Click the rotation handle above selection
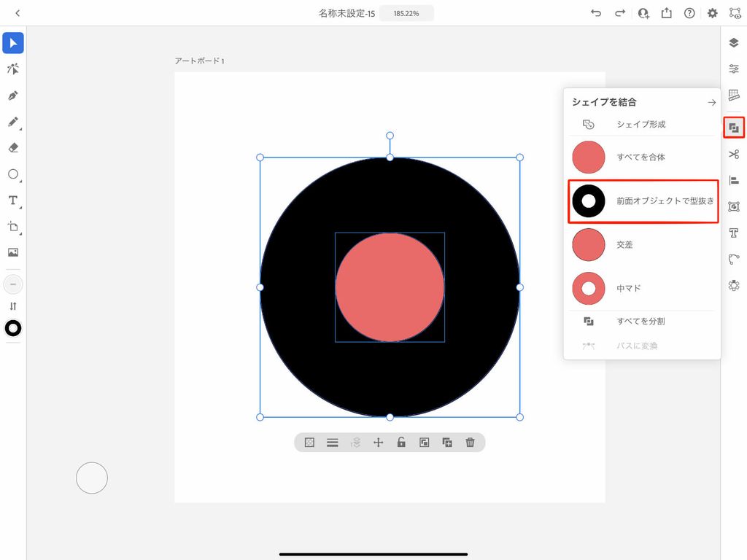747x560 pixels. pos(390,136)
